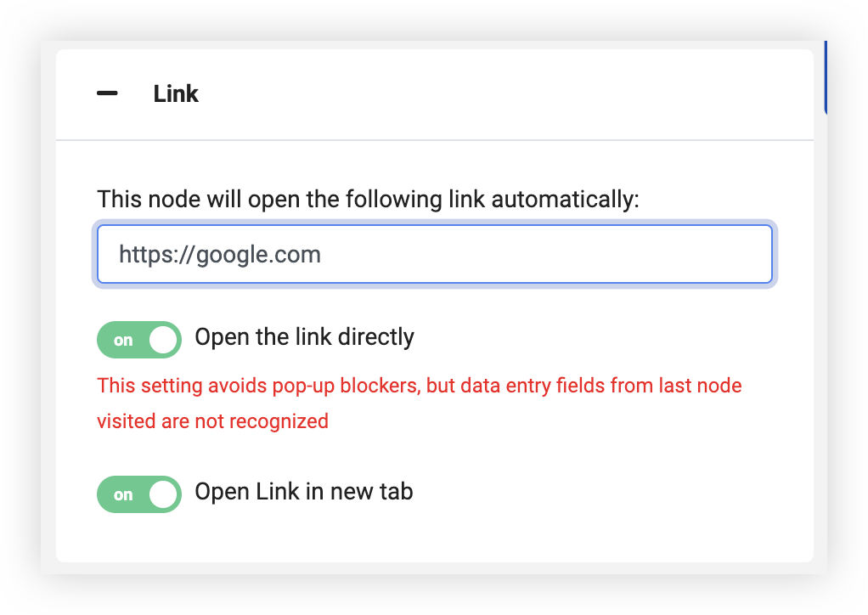Click the white knob of Open the link directly switch

point(165,340)
